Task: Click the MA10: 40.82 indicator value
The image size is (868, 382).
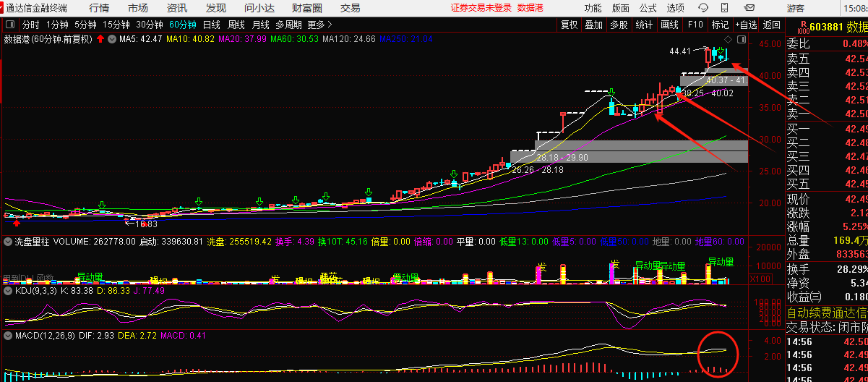Action: point(191,38)
